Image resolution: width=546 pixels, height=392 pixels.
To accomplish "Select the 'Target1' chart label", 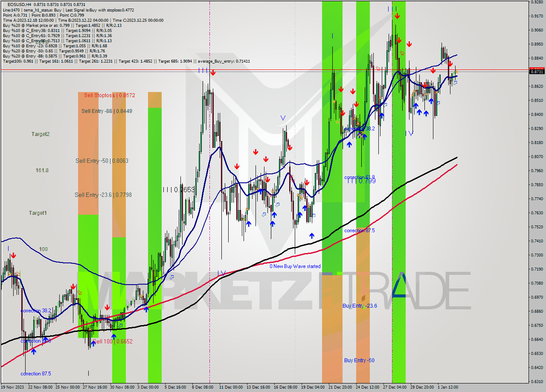I will click(x=38, y=213).
